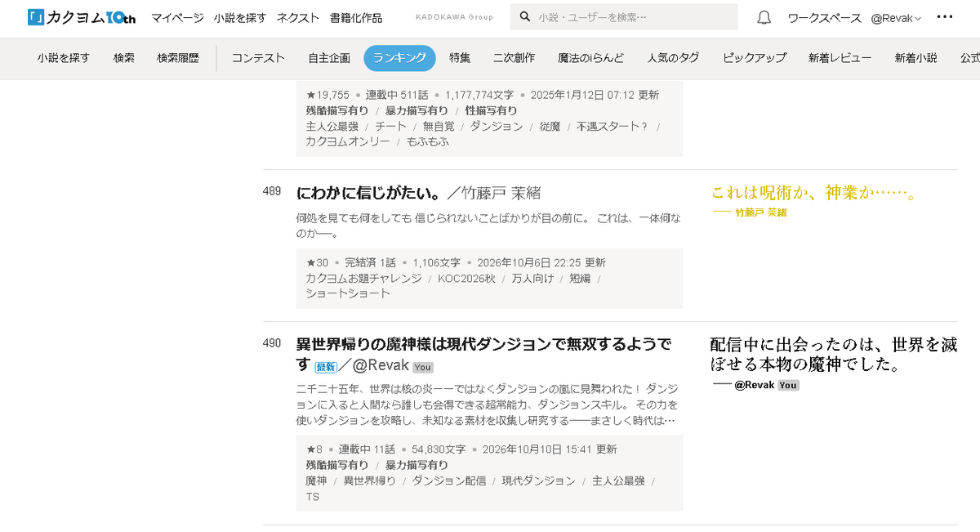
Task: Click the ショートショート tag
Action: click(348, 293)
